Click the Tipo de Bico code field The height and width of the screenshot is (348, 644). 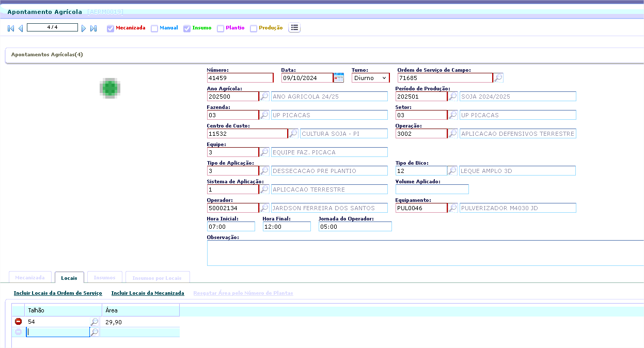[x=421, y=171]
